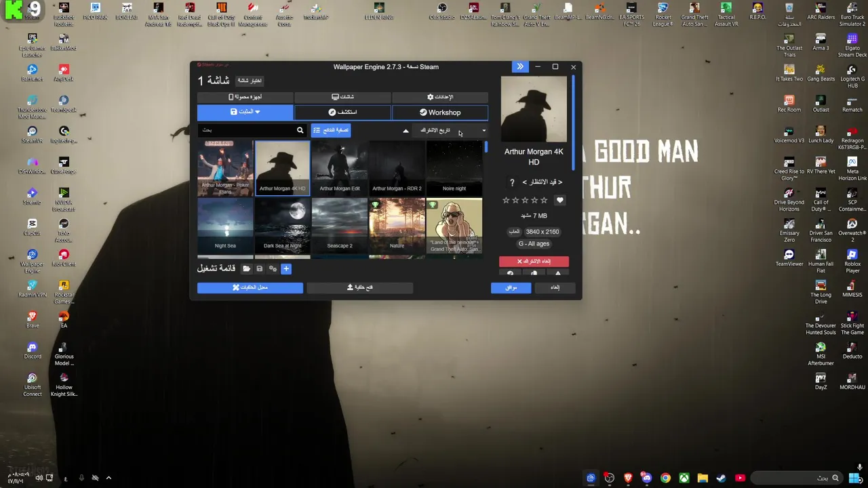Viewport: 868px width, 488px height.
Task: Open the wallpaper editor button
Action: tap(250, 287)
